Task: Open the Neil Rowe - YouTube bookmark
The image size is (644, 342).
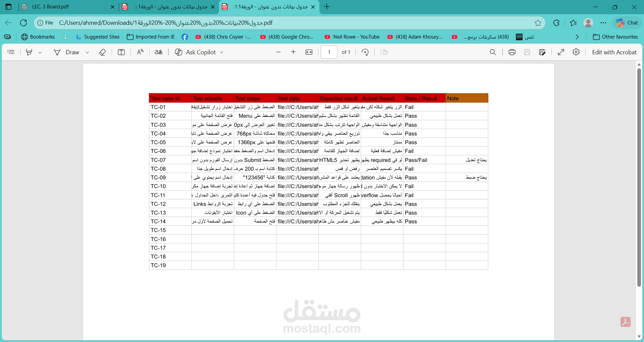Action: pyautogui.click(x=352, y=37)
